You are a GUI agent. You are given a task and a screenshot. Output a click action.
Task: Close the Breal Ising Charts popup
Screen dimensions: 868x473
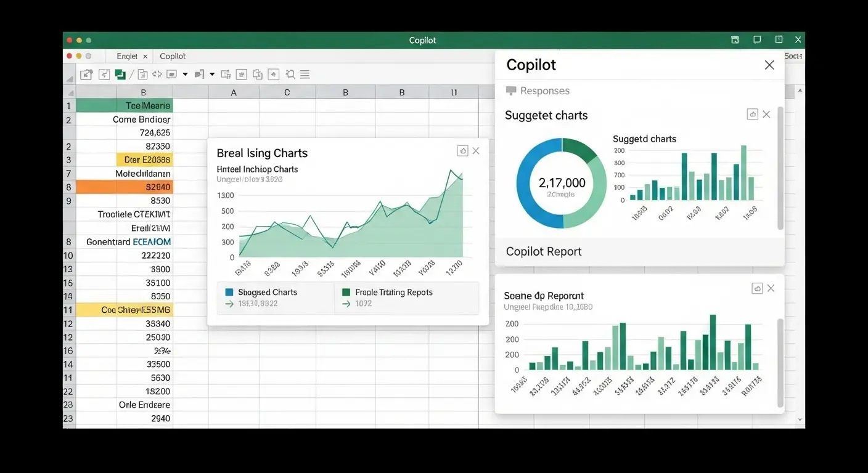click(x=476, y=151)
